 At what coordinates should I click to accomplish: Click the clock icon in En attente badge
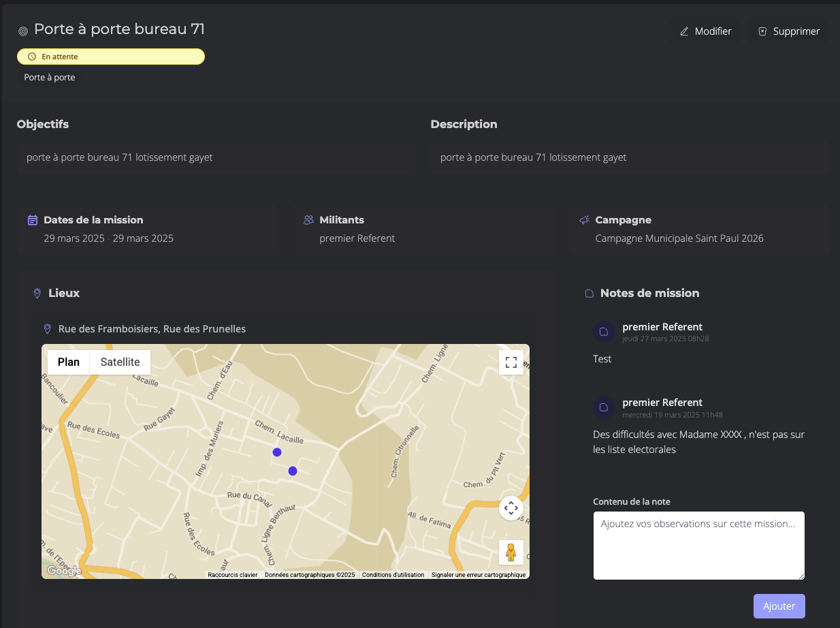[x=31, y=57]
